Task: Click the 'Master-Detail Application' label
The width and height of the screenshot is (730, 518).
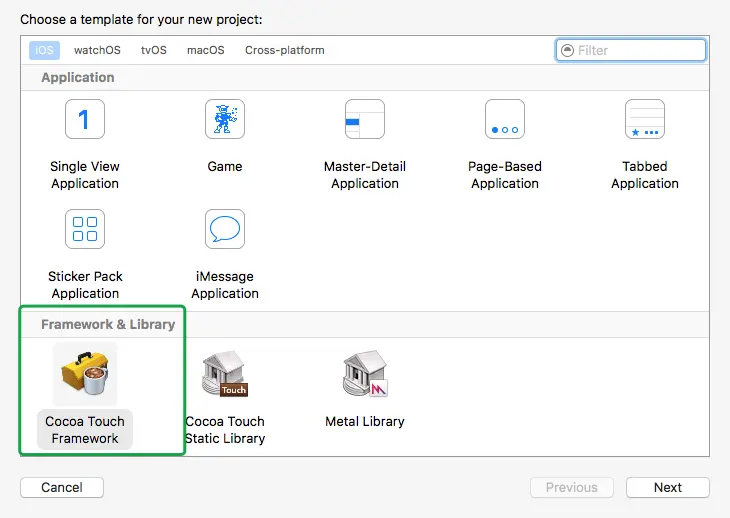Action: pyautogui.click(x=365, y=175)
